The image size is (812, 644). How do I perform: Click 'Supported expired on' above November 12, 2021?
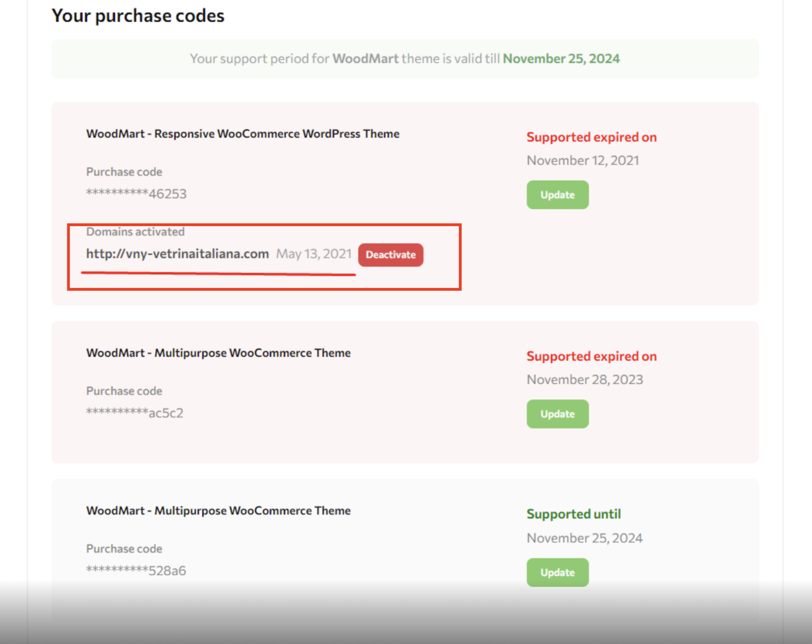pyautogui.click(x=592, y=137)
